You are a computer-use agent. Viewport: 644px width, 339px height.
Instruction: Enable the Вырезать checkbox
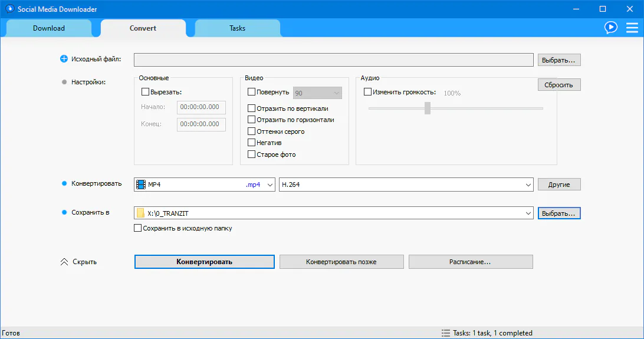tap(146, 92)
